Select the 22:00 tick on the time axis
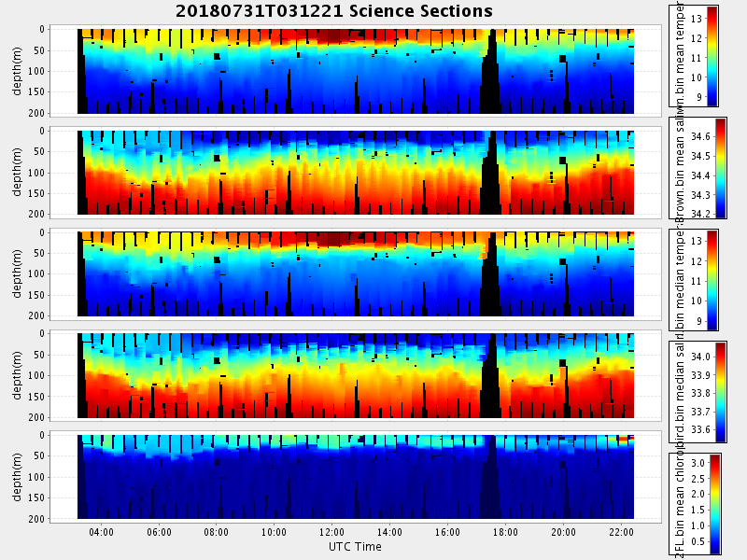Viewport: 747px width, 560px height. (x=621, y=533)
